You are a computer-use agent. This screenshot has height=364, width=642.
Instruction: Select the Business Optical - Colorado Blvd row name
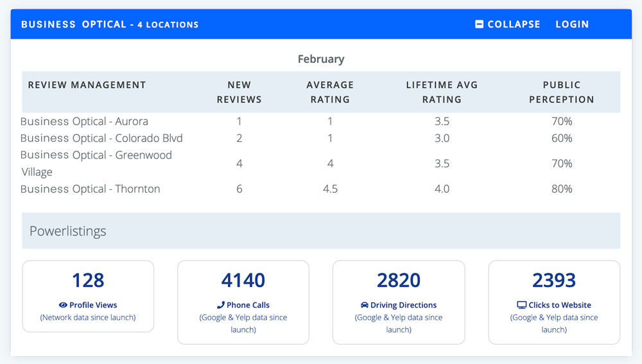[101, 138]
